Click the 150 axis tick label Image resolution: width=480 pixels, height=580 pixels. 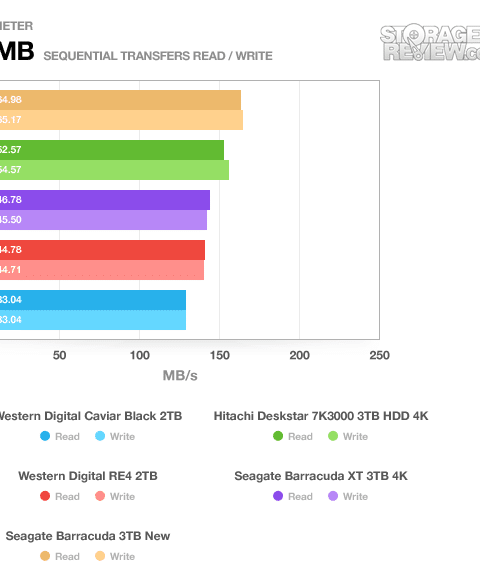(x=220, y=355)
